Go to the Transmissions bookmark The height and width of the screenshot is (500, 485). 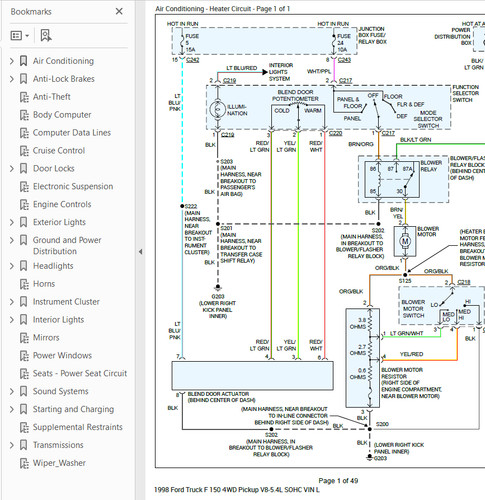click(x=58, y=445)
